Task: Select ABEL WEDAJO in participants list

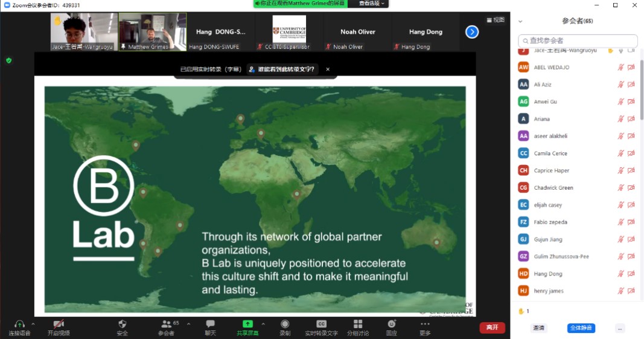Action: coord(551,67)
